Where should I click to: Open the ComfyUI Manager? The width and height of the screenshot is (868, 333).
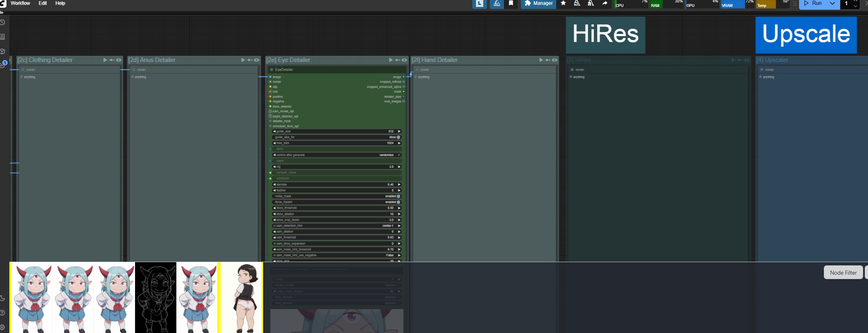(x=538, y=3)
